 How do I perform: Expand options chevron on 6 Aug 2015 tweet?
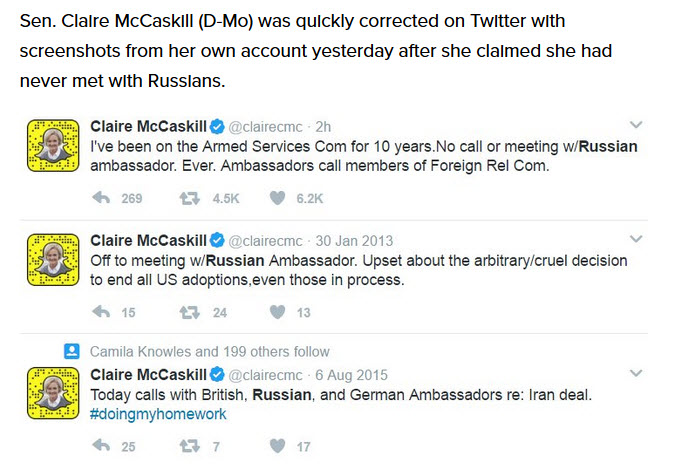click(x=636, y=373)
